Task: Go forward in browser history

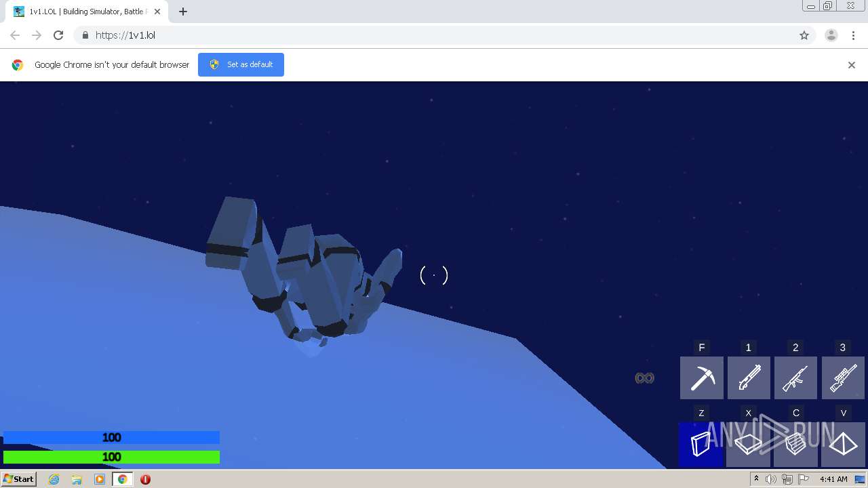Action: pos(37,35)
